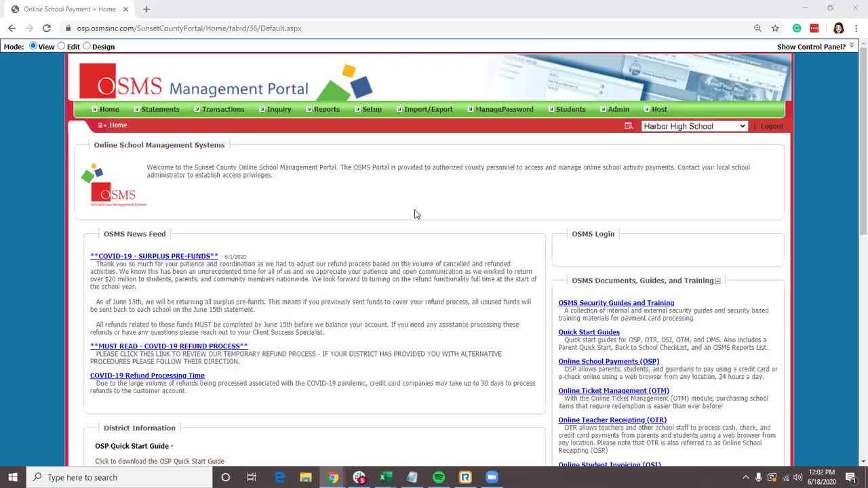This screenshot has width=868, height=488.
Task: Open Slack from the taskbar
Action: tap(359, 477)
